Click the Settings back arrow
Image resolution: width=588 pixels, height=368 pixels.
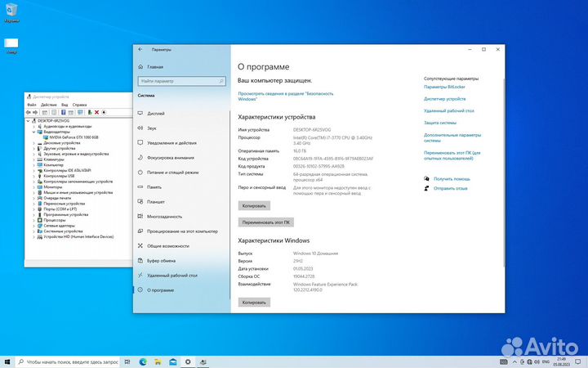coord(140,50)
